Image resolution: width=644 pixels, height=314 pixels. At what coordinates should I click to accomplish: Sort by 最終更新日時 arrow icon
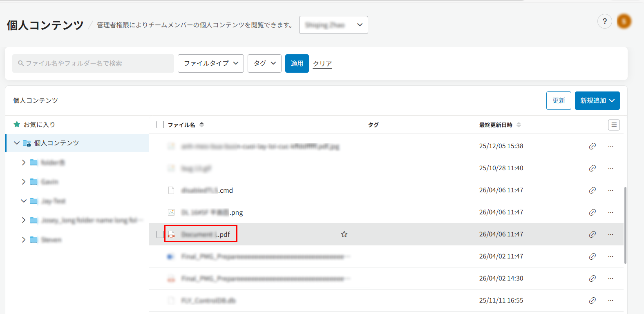point(519,125)
